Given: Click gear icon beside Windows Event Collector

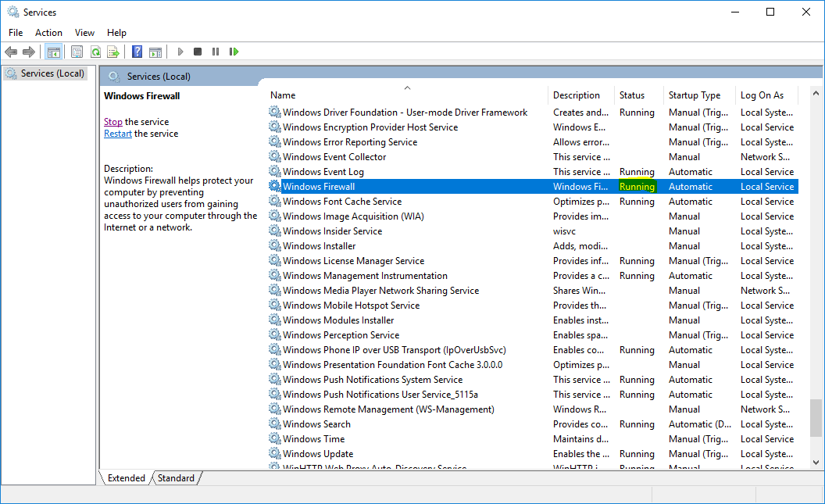Looking at the screenshot, I should coord(275,157).
